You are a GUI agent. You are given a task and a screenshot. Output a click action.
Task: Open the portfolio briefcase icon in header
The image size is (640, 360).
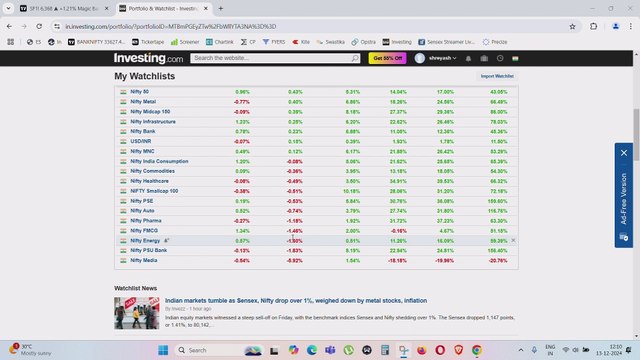coord(484,58)
